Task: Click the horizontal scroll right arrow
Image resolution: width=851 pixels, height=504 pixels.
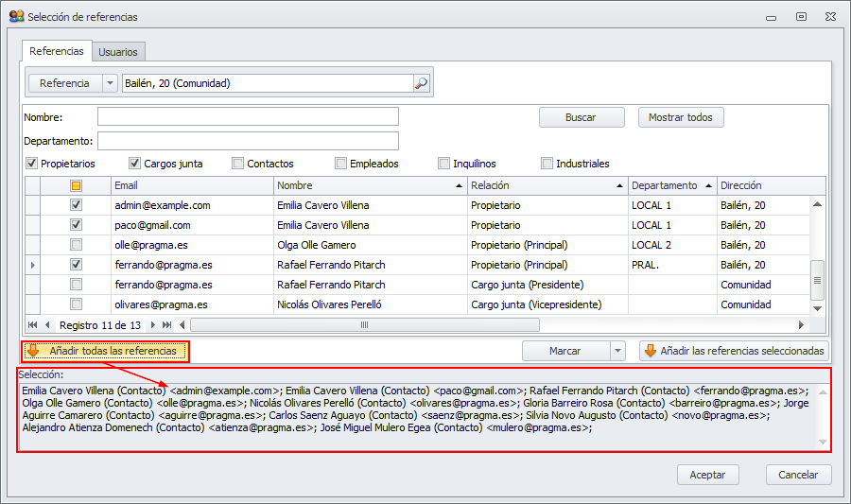Action: coord(801,325)
